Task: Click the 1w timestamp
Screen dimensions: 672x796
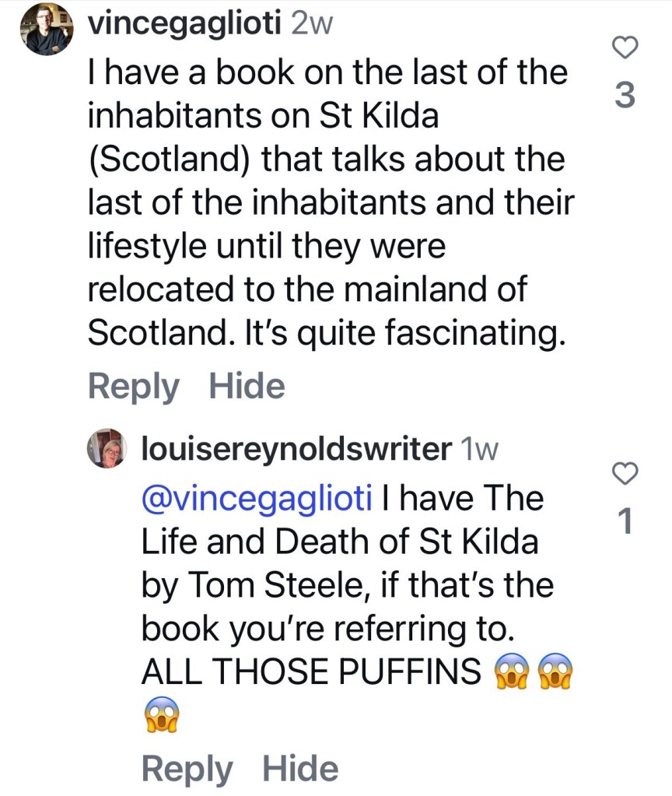Action: (x=480, y=448)
